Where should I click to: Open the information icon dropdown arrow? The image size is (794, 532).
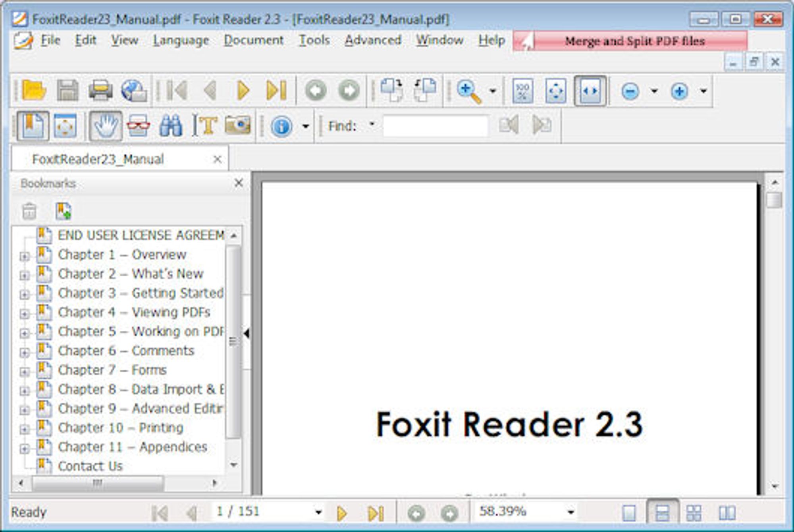[x=305, y=127]
